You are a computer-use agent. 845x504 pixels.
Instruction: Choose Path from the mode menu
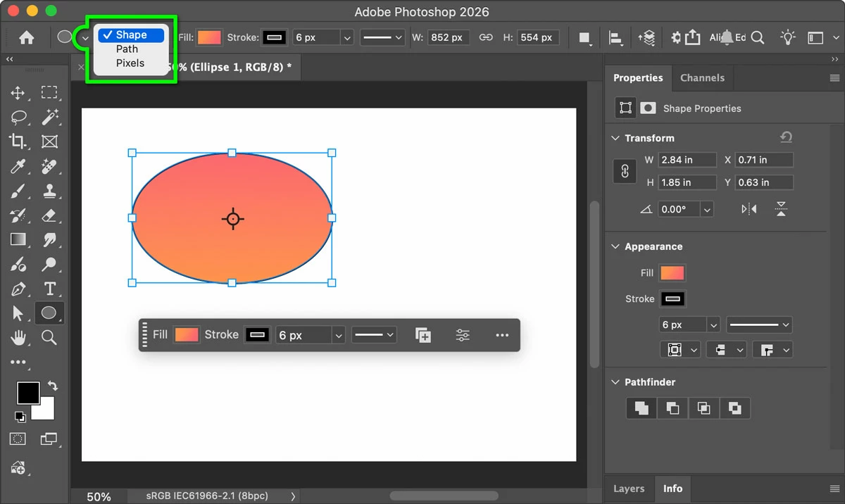pyautogui.click(x=127, y=49)
